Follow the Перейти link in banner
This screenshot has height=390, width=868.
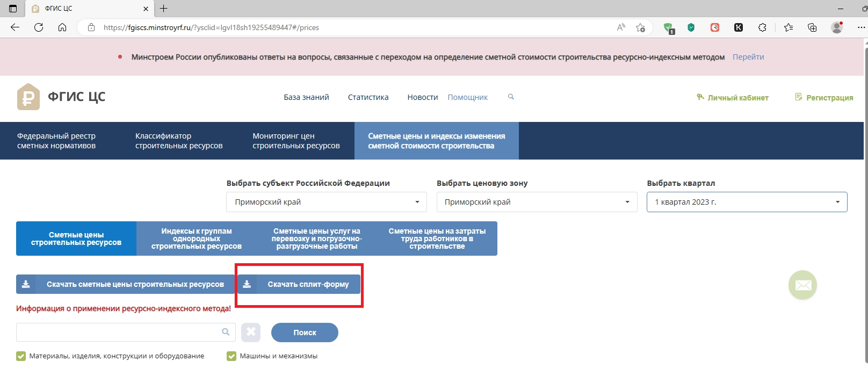coord(748,57)
